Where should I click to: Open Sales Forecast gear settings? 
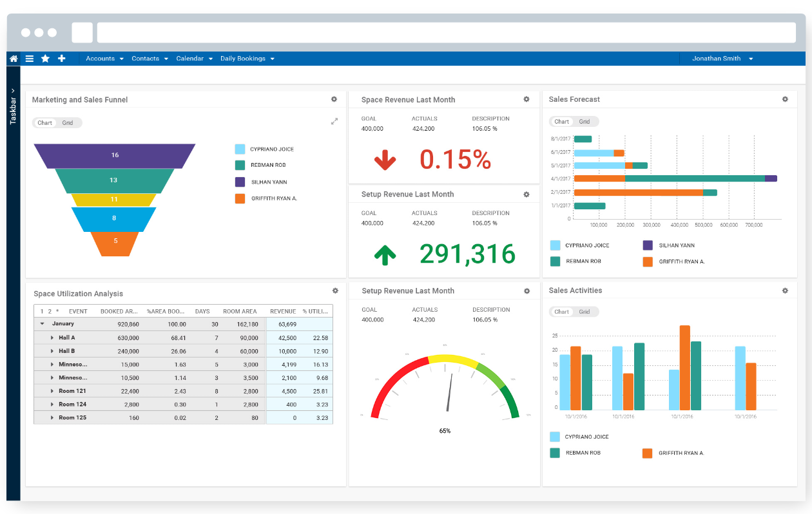click(785, 99)
